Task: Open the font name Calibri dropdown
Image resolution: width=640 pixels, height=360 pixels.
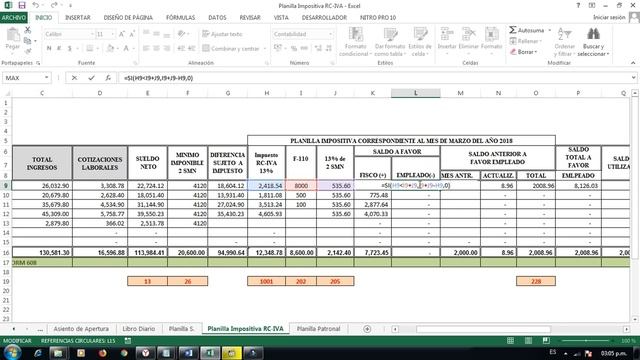Action: coord(92,34)
